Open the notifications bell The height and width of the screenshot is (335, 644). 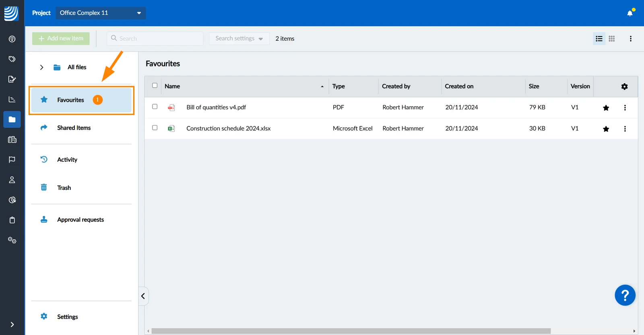point(630,13)
